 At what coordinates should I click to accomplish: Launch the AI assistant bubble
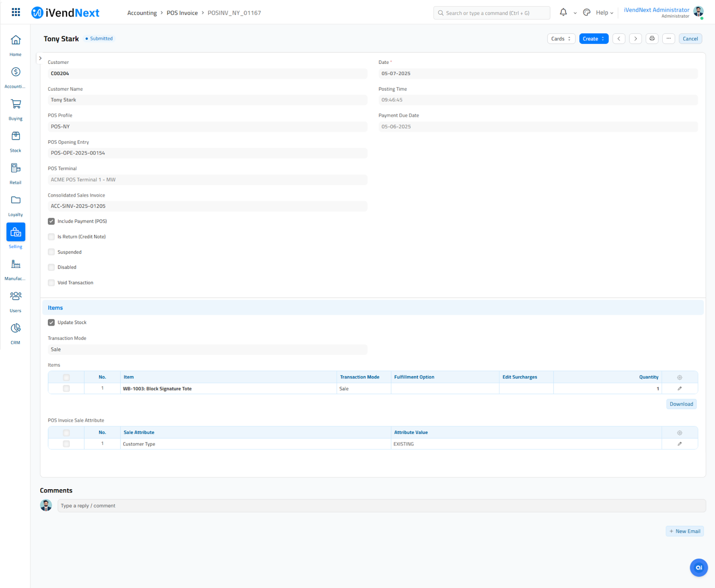point(698,567)
